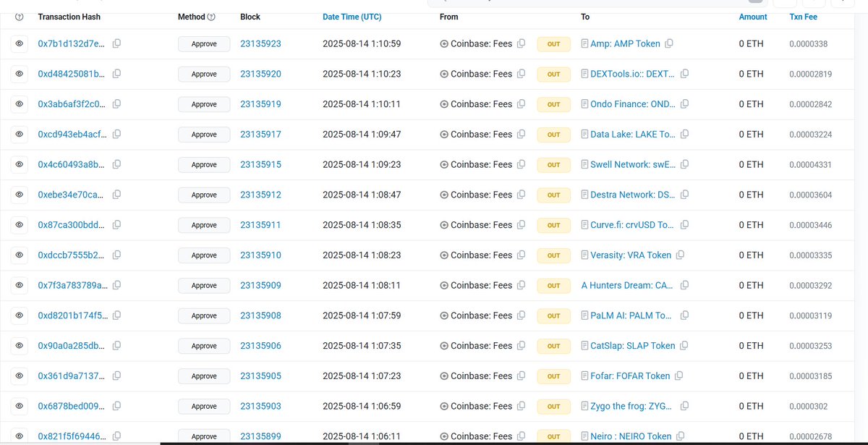Image resolution: width=868 pixels, height=445 pixels.
Task: Click Approve method badge for block 23135919
Action: (x=204, y=104)
